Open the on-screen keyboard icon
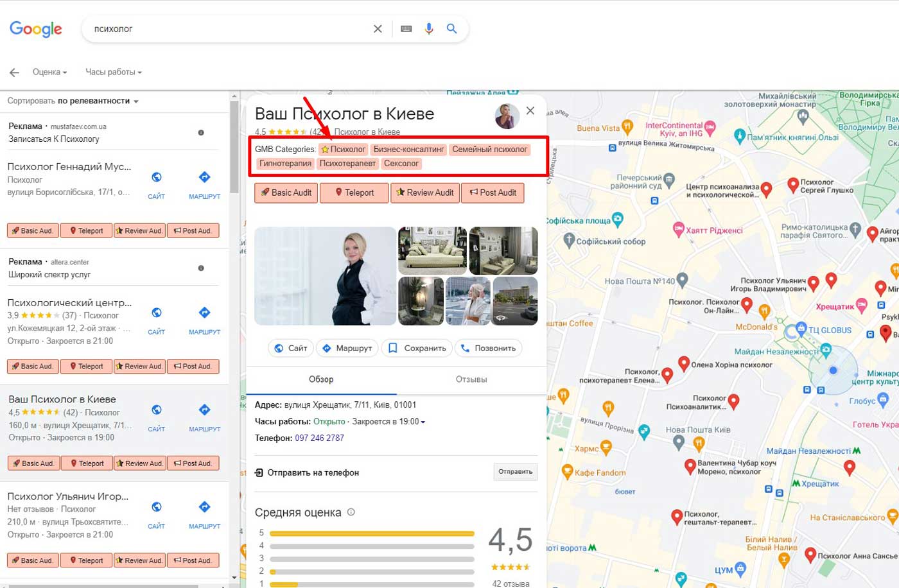The width and height of the screenshot is (899, 588). (406, 29)
